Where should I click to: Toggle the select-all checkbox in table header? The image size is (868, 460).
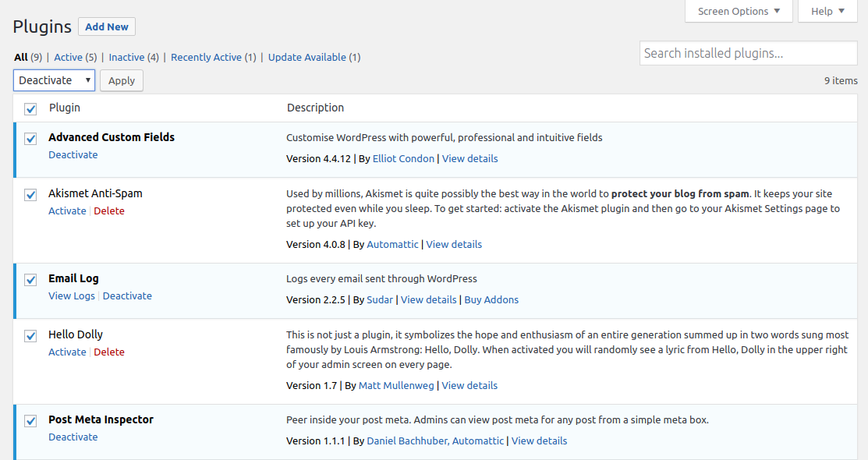pyautogui.click(x=30, y=109)
